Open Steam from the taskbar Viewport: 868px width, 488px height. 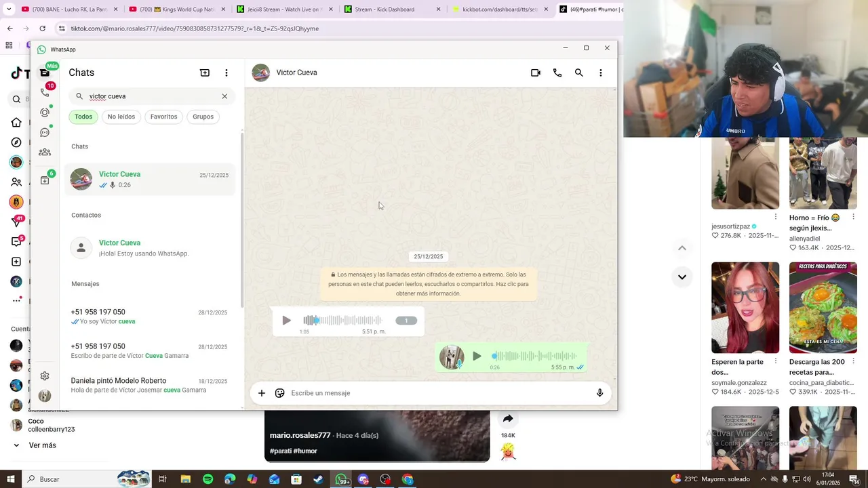[x=319, y=479]
